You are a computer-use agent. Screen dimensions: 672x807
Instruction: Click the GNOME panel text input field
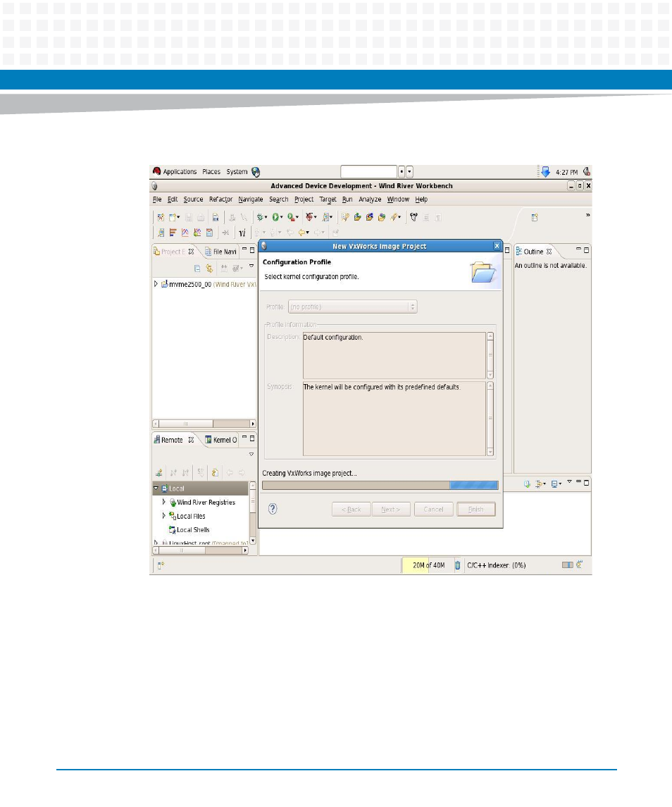click(369, 172)
